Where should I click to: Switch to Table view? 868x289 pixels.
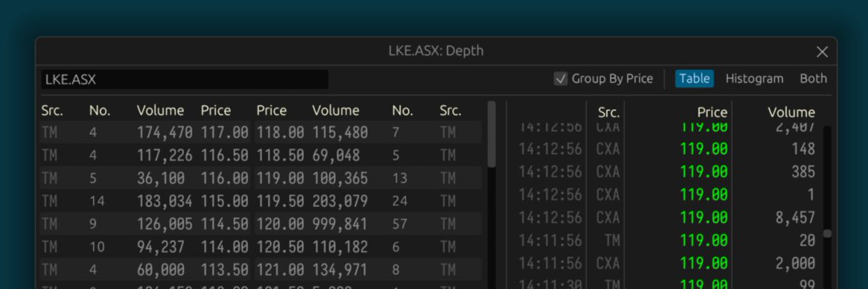694,79
